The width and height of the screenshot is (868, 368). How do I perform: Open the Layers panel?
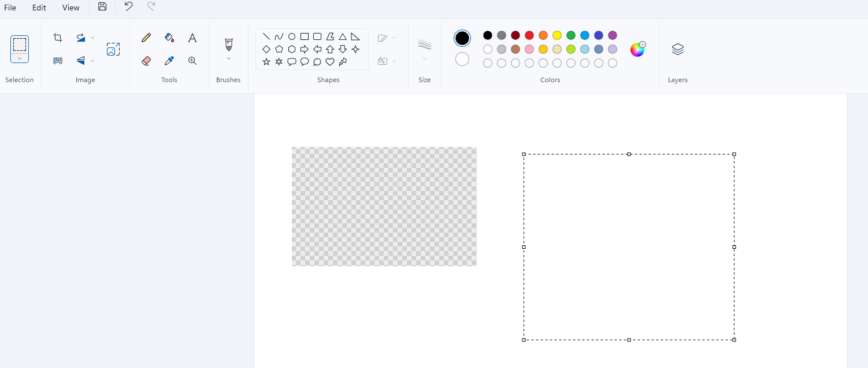pos(677,49)
